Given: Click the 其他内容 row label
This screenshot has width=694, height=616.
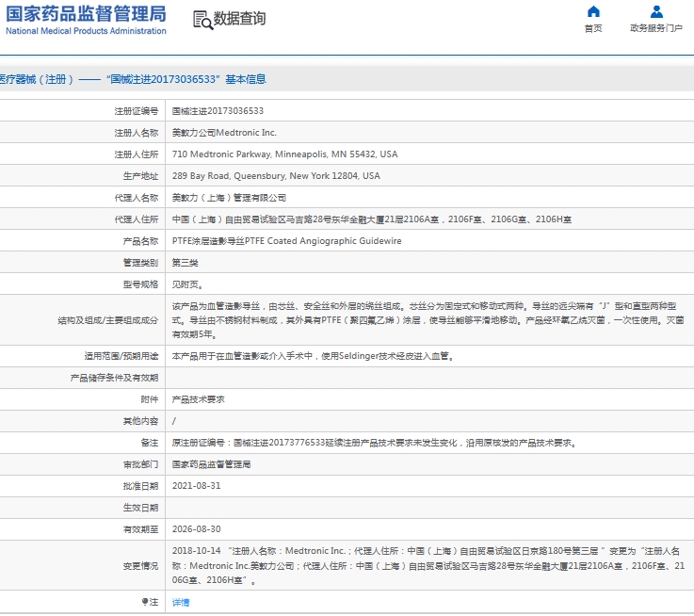Looking at the screenshot, I should click(140, 421).
